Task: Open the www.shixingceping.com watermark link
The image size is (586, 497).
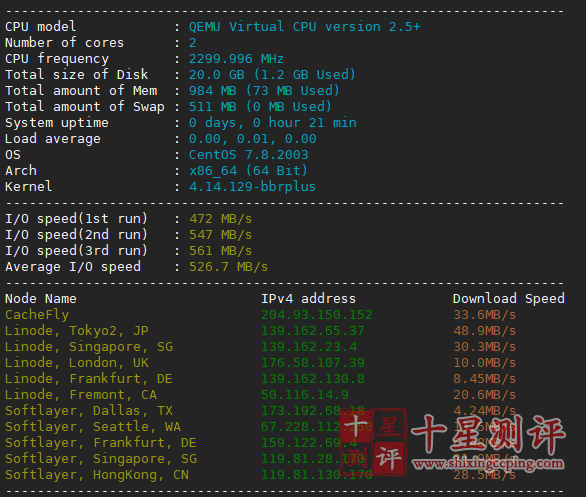Action: coord(488,463)
